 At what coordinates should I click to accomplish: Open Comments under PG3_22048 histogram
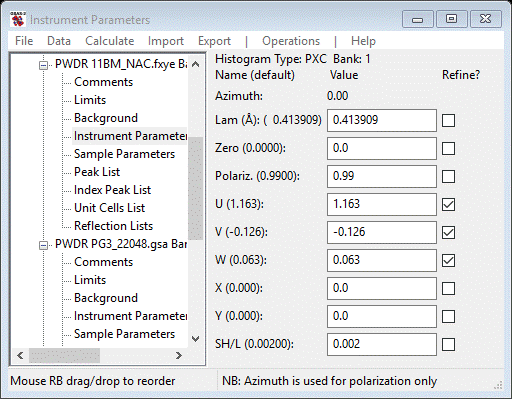(x=103, y=262)
